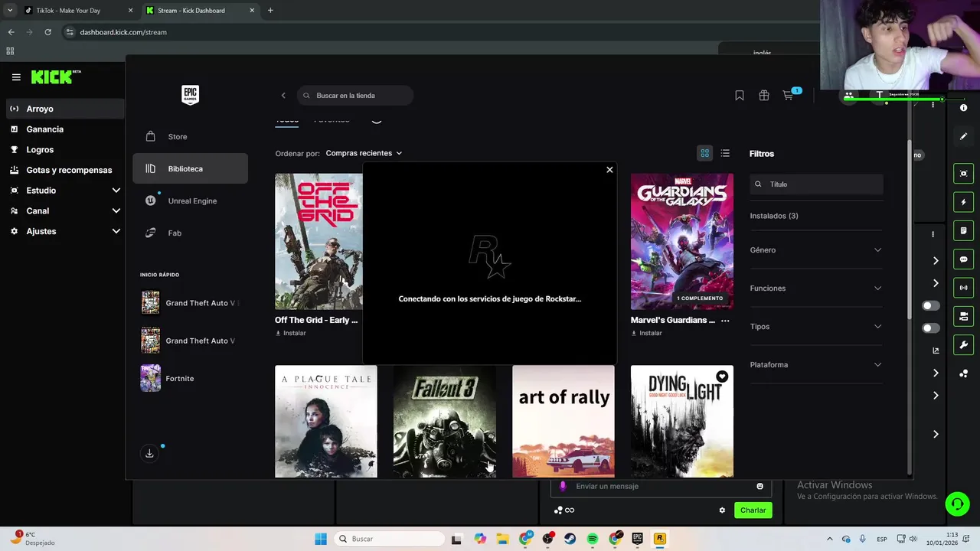Open chat settings gear icon
The width and height of the screenshot is (980, 551).
coord(722,510)
